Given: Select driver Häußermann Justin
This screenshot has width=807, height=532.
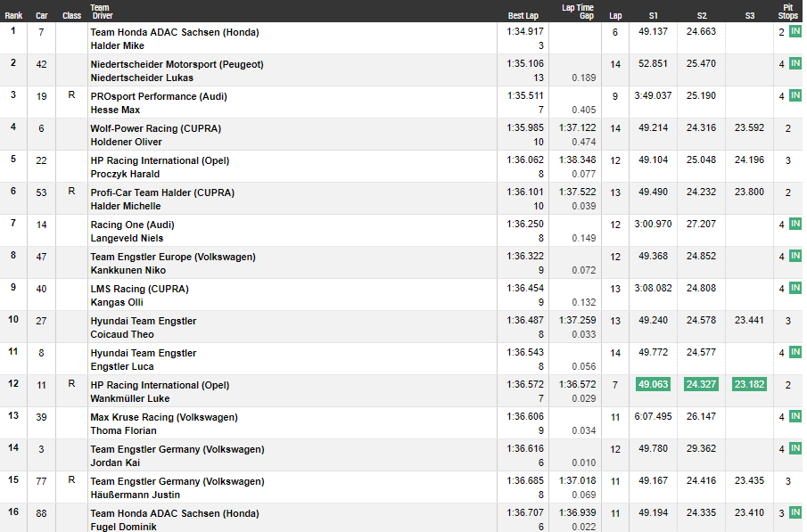Looking at the screenshot, I should (136, 495).
